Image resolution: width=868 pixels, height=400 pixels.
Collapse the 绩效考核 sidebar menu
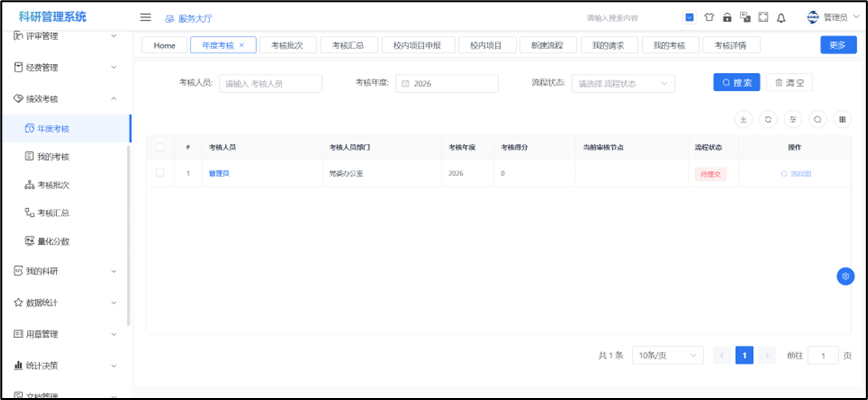[113, 99]
